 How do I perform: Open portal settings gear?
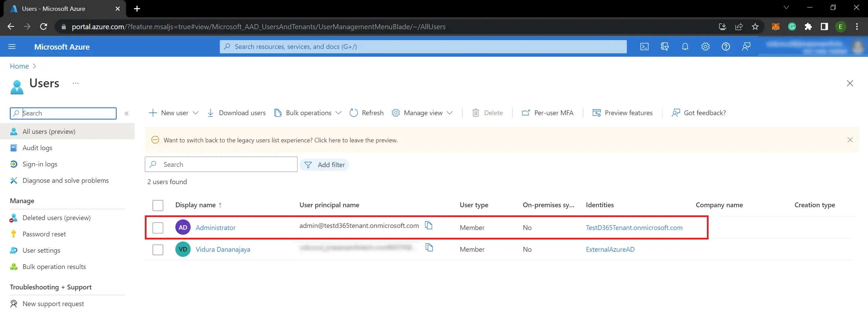[x=705, y=47]
